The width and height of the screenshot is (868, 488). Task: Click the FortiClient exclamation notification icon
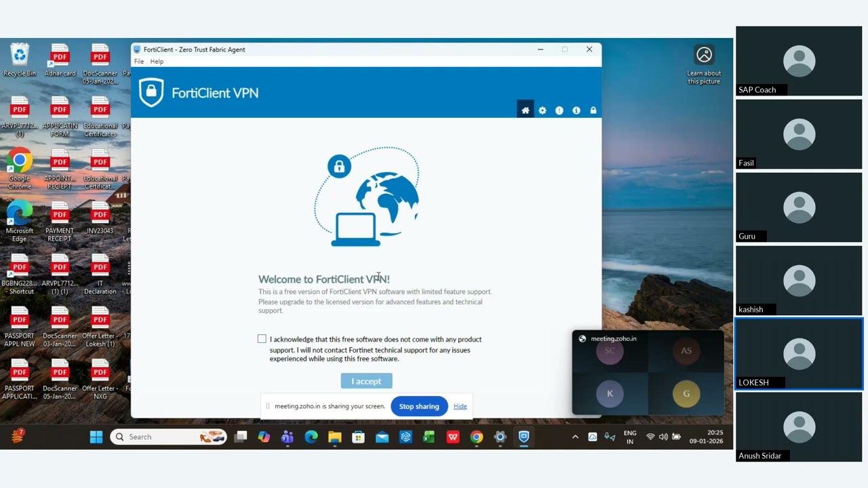pos(559,110)
